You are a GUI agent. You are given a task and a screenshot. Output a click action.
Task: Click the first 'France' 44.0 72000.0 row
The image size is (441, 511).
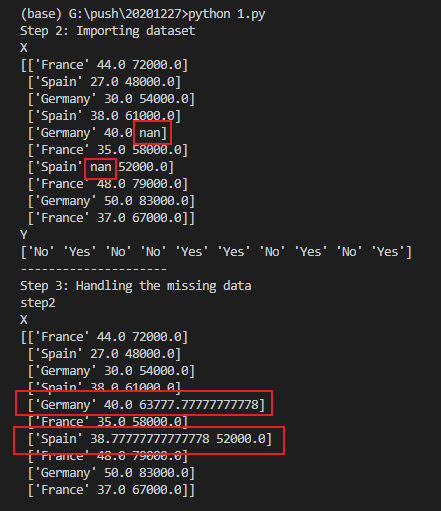(x=104, y=65)
